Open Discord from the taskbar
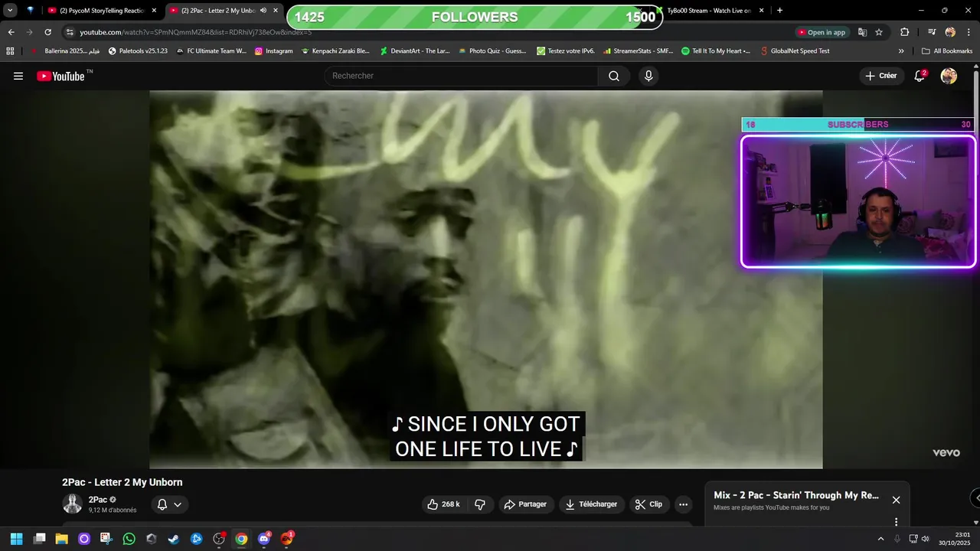The image size is (980, 551). click(x=264, y=539)
